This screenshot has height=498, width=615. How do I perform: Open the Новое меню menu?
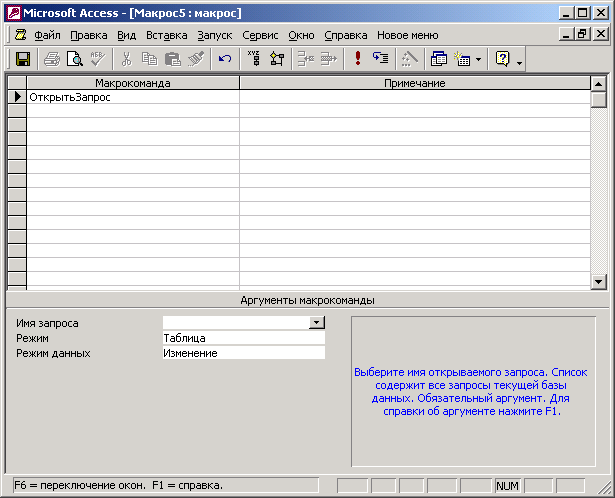[408, 35]
